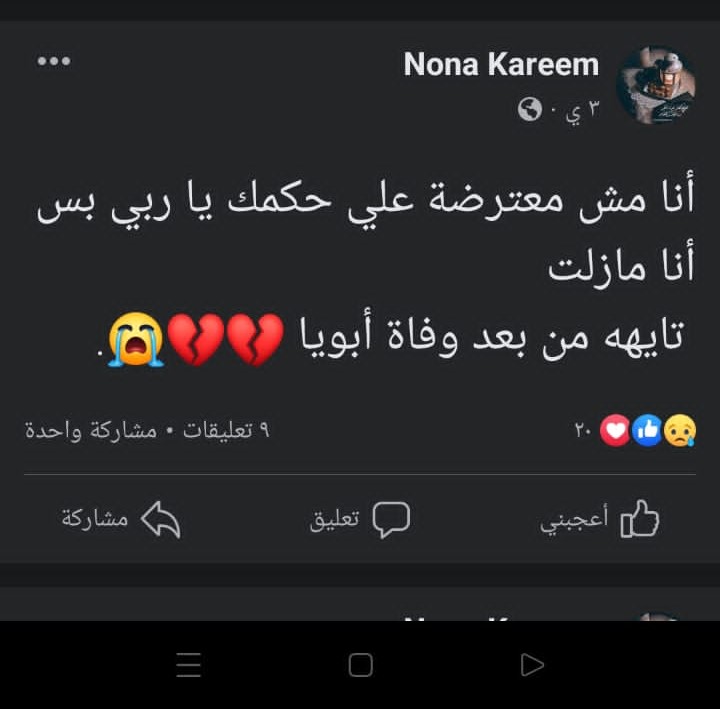Tap the first broken heart emoji

coord(255,340)
